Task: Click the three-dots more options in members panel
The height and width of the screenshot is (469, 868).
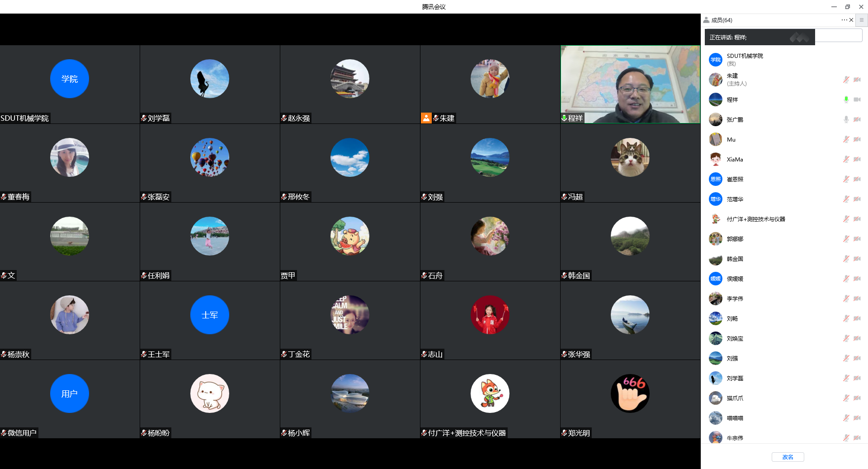Action: point(844,20)
